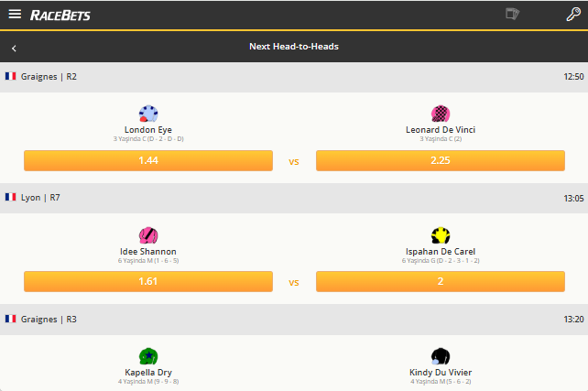588x391 pixels.
Task: Click Kapella Dry's green silks icon
Action: [x=148, y=356]
